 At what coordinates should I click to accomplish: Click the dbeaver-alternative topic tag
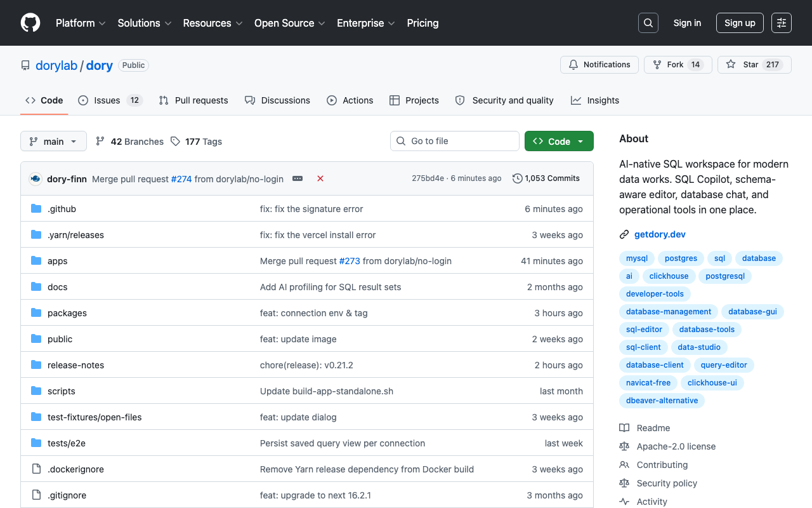tap(662, 401)
